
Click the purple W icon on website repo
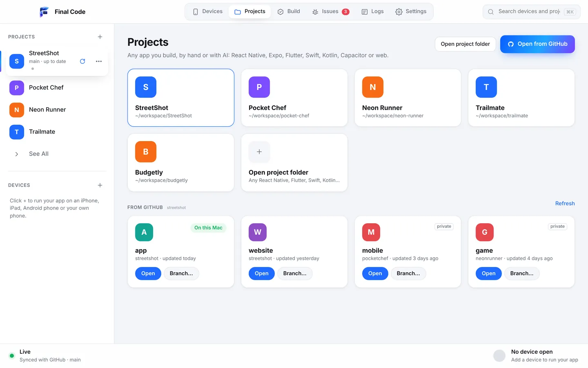coord(258,232)
